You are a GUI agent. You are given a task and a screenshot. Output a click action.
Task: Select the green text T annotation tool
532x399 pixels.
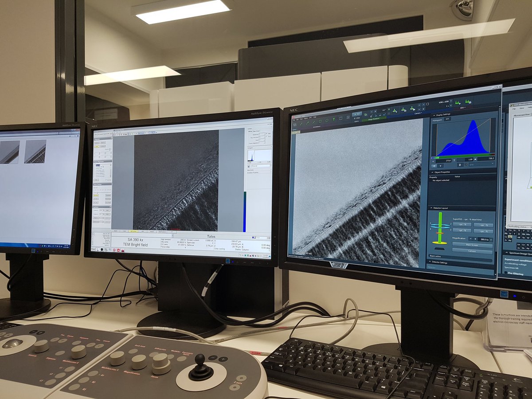334,119
